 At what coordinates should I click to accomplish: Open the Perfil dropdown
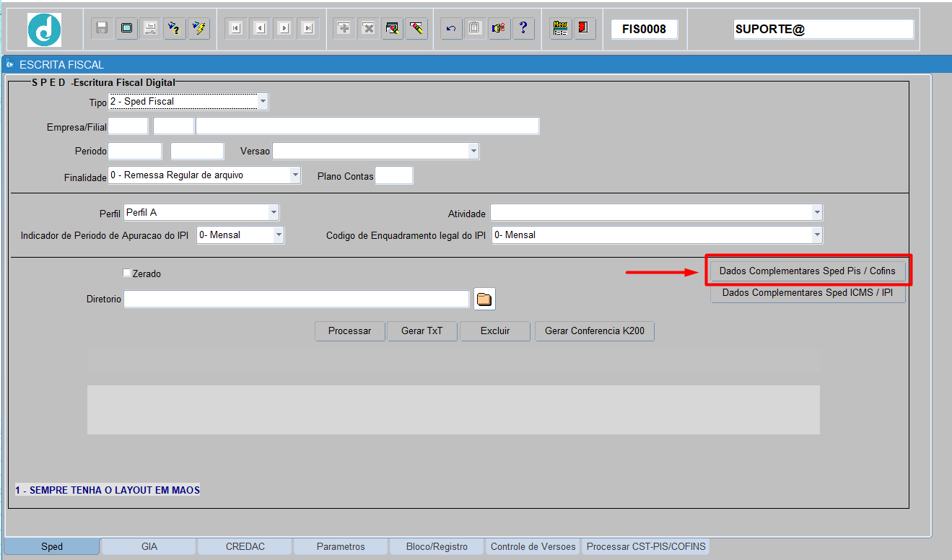coord(274,212)
